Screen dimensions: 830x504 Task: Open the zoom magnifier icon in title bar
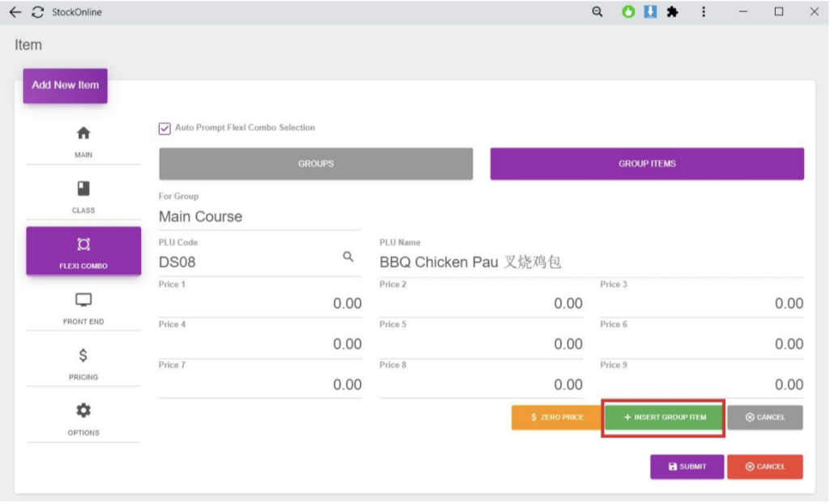pyautogui.click(x=597, y=12)
